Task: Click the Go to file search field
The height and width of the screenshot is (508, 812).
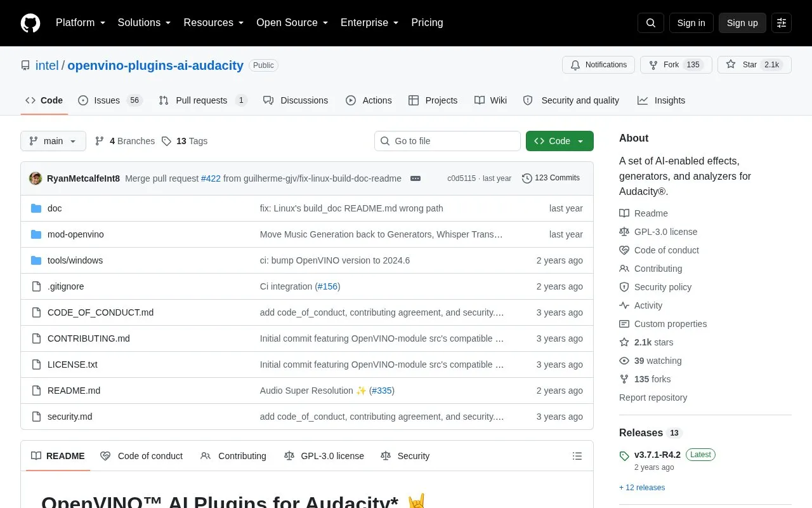Action: click(447, 141)
